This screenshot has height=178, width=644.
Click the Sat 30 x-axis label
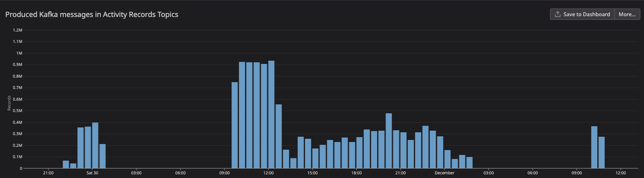click(x=92, y=173)
